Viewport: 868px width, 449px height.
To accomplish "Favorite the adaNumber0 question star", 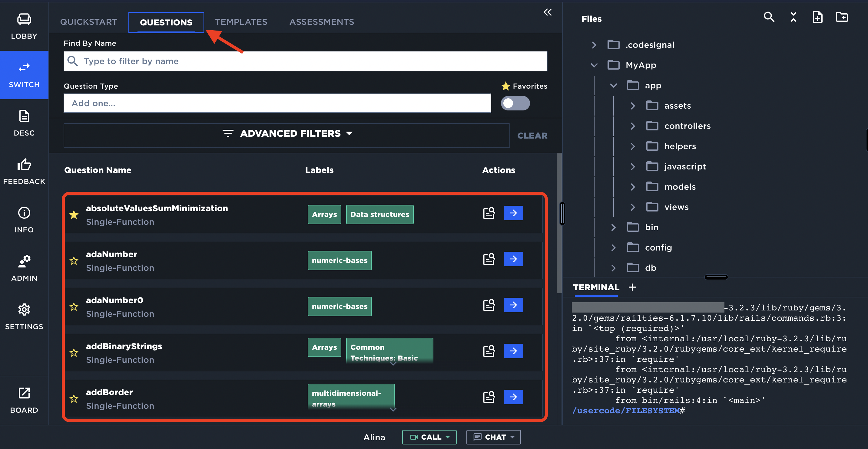I will coord(74,306).
